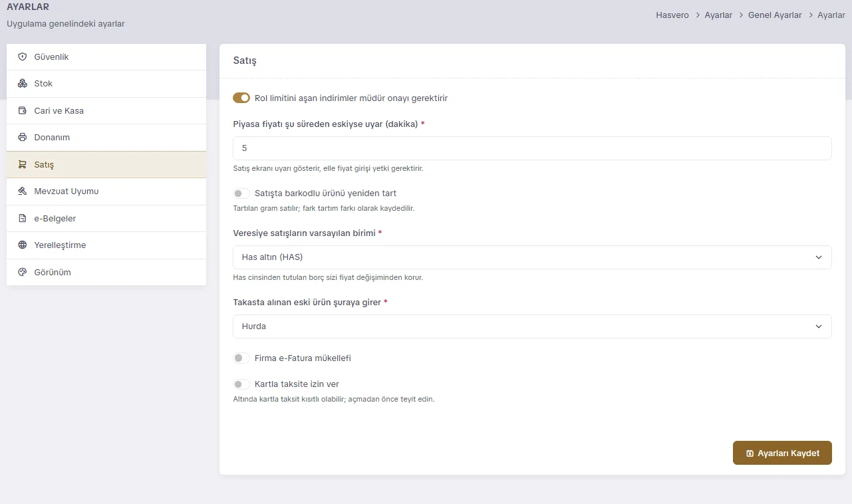Click the 'Satış' panel heading

pos(245,61)
